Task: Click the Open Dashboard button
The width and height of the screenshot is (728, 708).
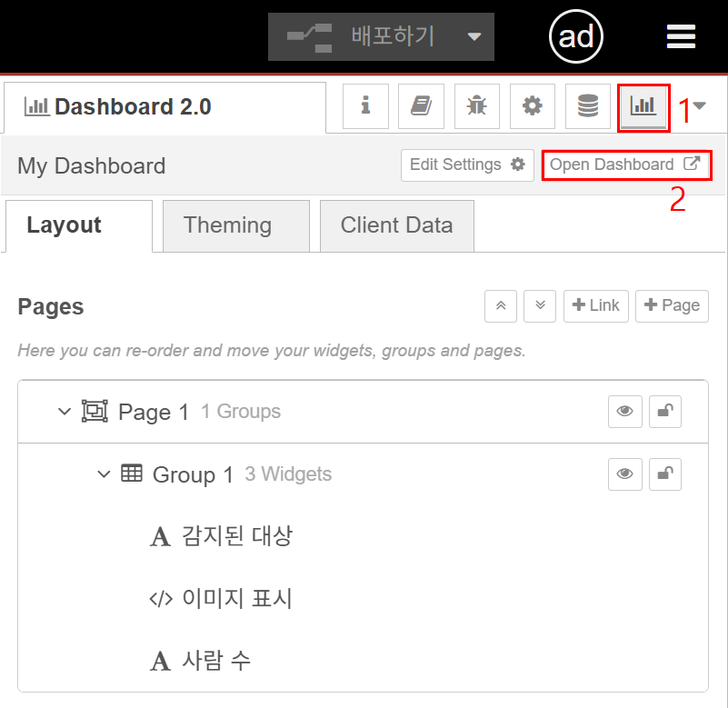Action: pyautogui.click(x=625, y=165)
